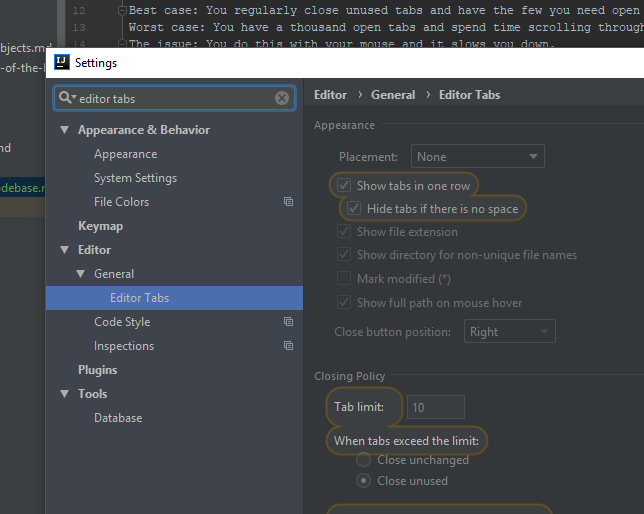Screen dimensions: 644x514
Task: Click the Editor Tabs breadcrumb in header
Action: click(469, 95)
